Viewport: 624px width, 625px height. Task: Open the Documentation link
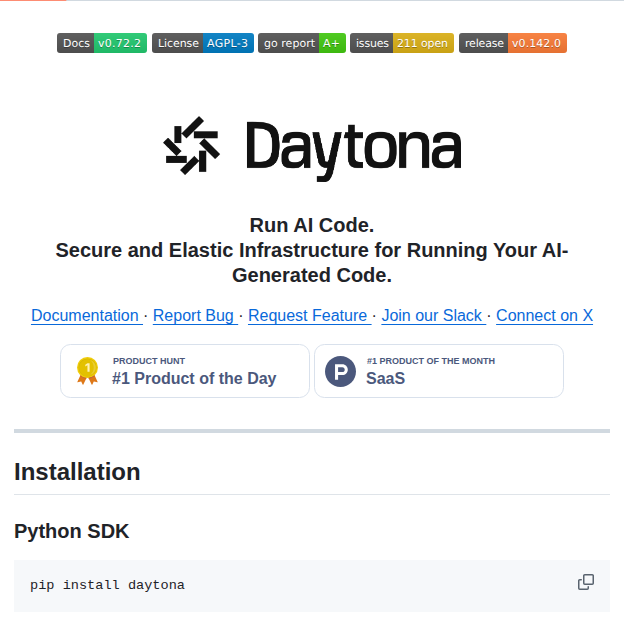pos(87,315)
